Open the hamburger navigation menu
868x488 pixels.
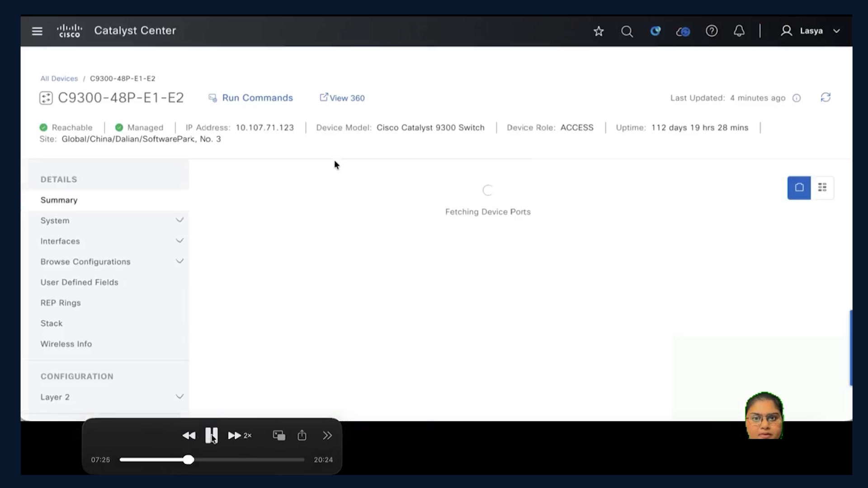[x=37, y=31]
